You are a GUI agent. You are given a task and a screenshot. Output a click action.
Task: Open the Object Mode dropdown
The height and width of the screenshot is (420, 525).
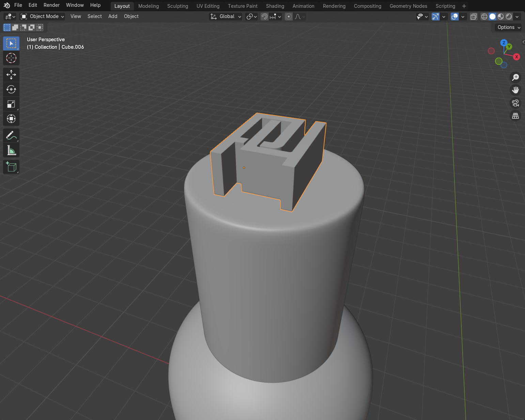[x=42, y=16]
